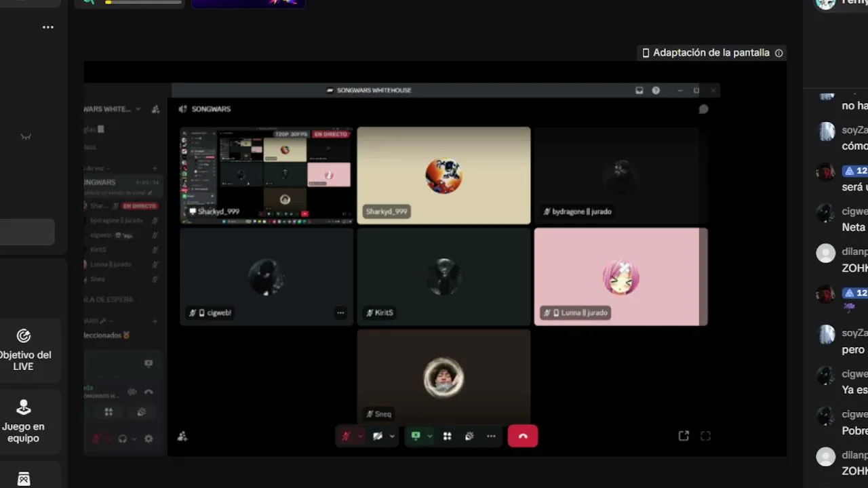Open more options in call toolbar
This screenshot has height=488, width=868.
pyautogui.click(x=491, y=436)
